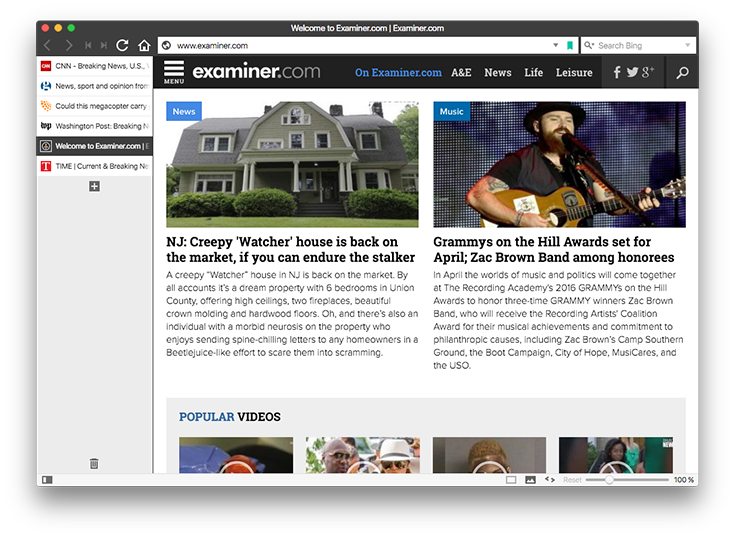Go forward using the Forward arrow
Viewport: 735px width, 538px height.
(x=69, y=45)
